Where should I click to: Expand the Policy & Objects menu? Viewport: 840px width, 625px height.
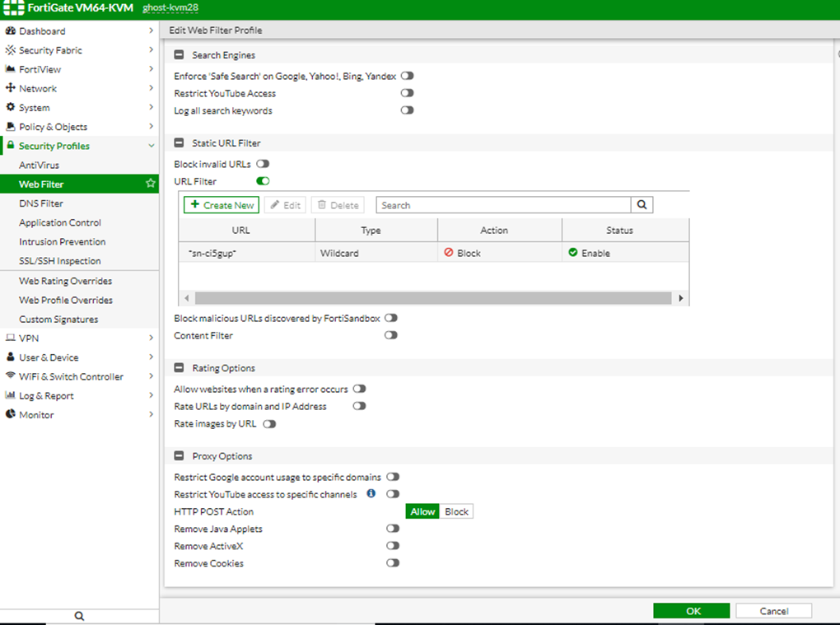(151, 127)
